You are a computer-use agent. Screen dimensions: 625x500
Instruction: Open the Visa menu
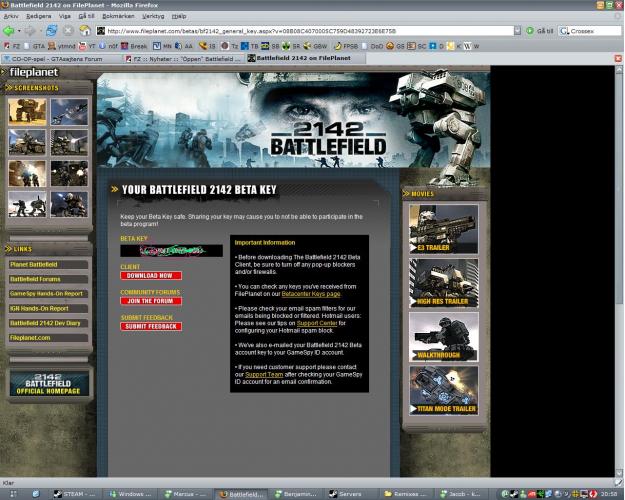click(x=65, y=16)
